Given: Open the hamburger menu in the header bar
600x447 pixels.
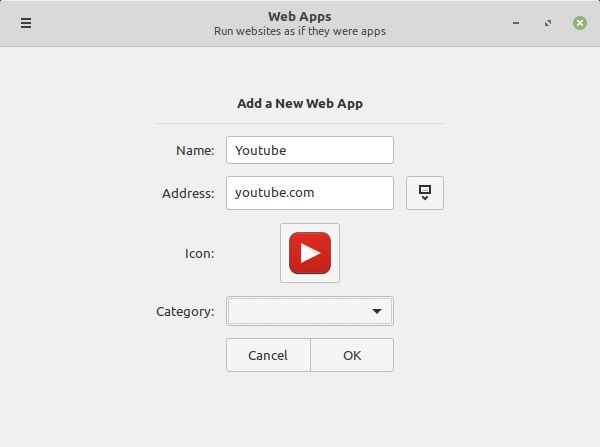Looking at the screenshot, I should pos(26,23).
